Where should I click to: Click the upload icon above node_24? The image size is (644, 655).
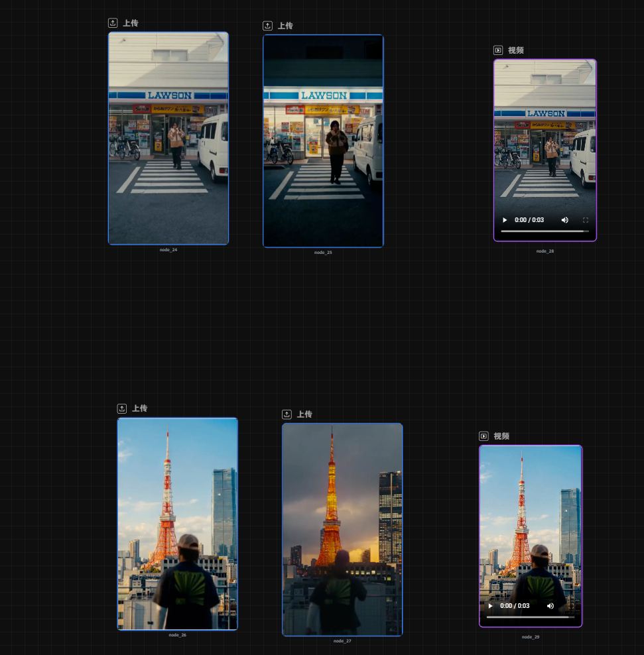113,23
